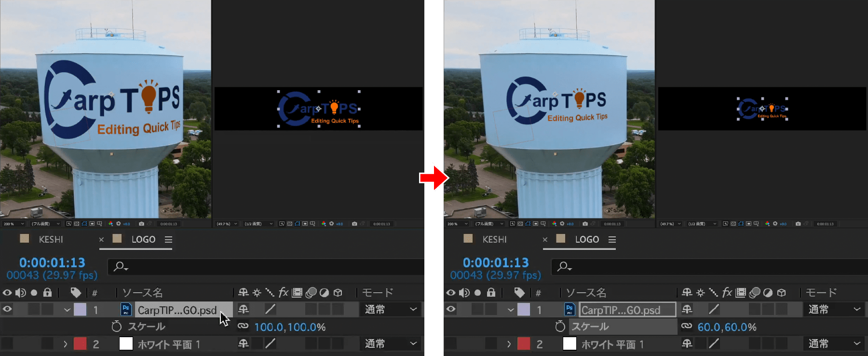Click the fx column icon in right timeline header
The height and width of the screenshot is (356, 868).
coord(727,292)
